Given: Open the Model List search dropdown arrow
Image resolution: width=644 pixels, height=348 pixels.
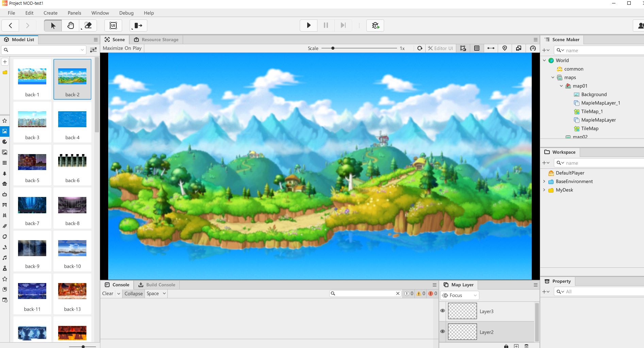Looking at the screenshot, I should [x=82, y=50].
